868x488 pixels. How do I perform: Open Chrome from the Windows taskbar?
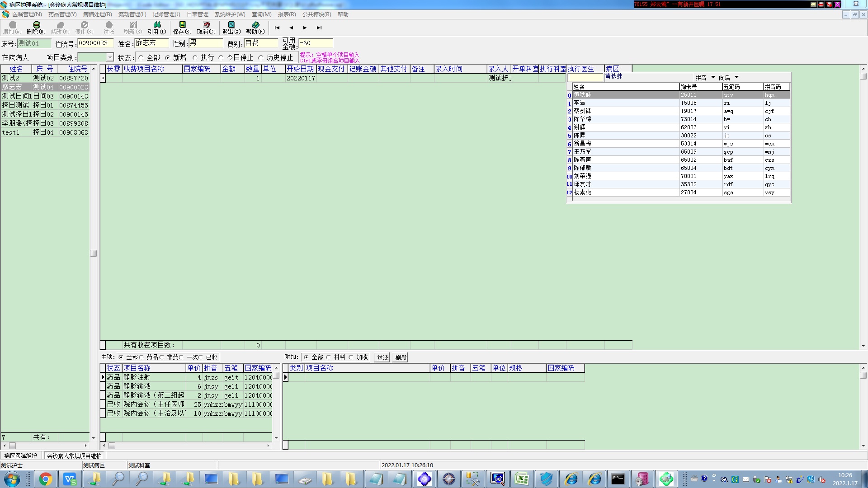[46, 479]
